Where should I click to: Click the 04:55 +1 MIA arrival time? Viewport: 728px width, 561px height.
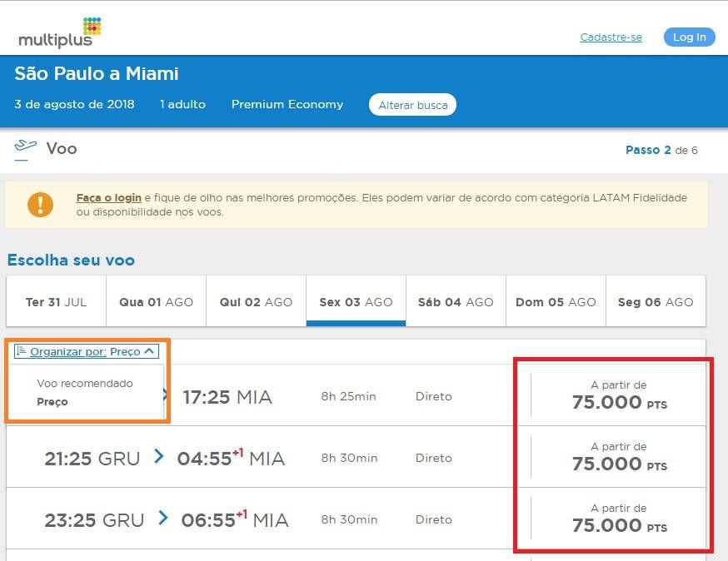[x=231, y=458]
